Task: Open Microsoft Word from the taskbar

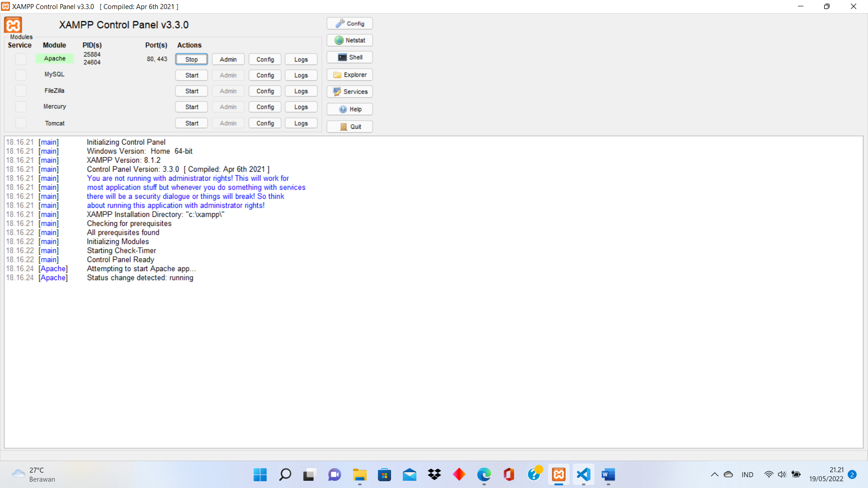Action: tap(608, 475)
